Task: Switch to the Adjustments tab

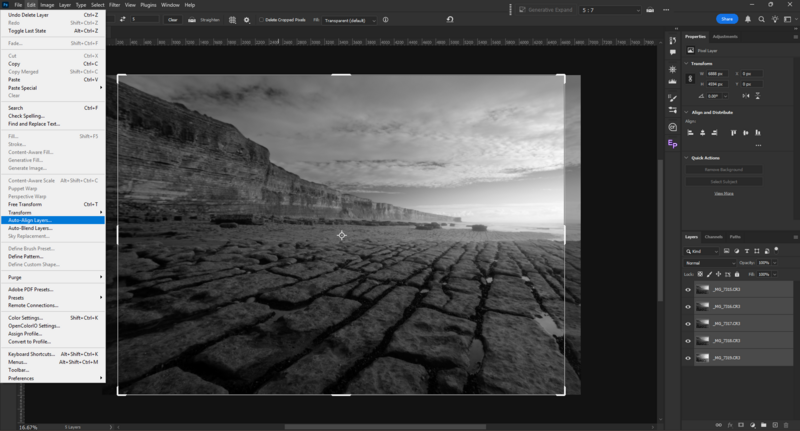Action: (x=725, y=37)
